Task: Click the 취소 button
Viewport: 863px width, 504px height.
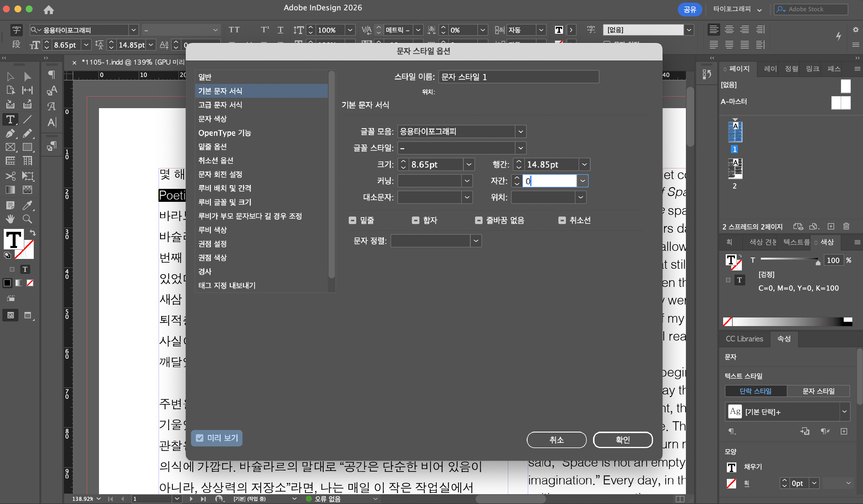Action: (556, 440)
